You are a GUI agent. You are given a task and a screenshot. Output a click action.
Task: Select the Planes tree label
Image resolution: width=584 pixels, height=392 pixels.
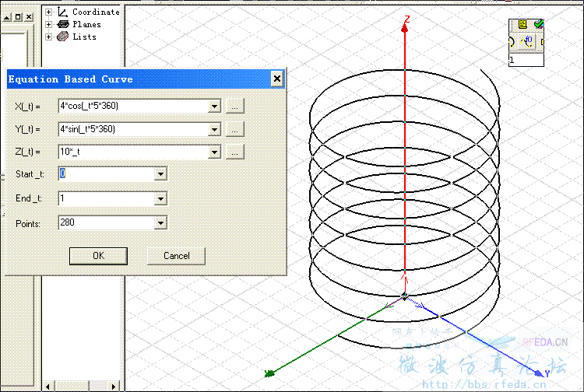86,25
